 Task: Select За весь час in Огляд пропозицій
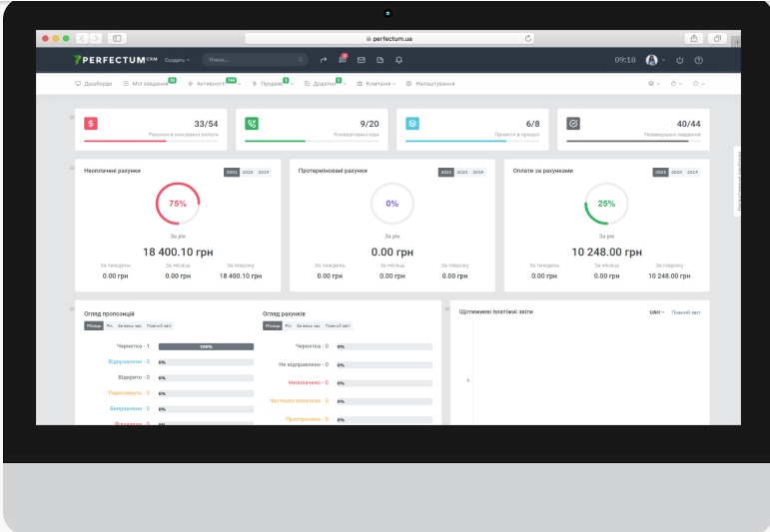tap(129, 325)
